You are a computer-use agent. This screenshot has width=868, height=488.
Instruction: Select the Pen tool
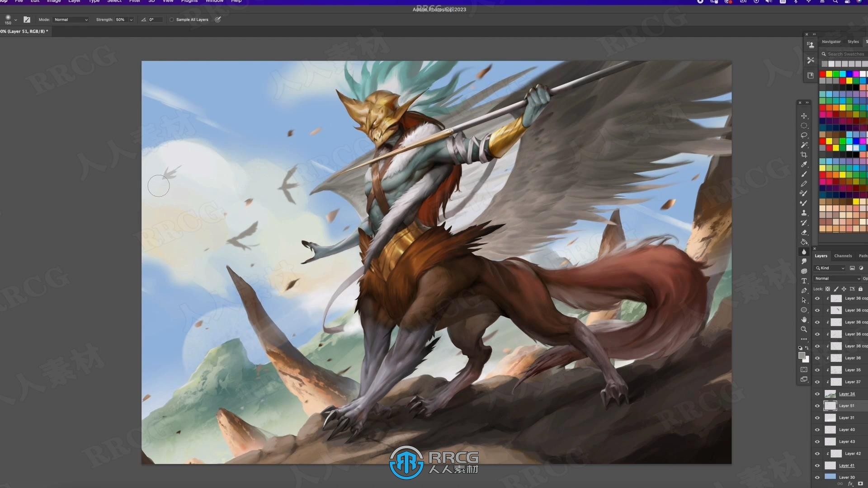click(x=804, y=291)
